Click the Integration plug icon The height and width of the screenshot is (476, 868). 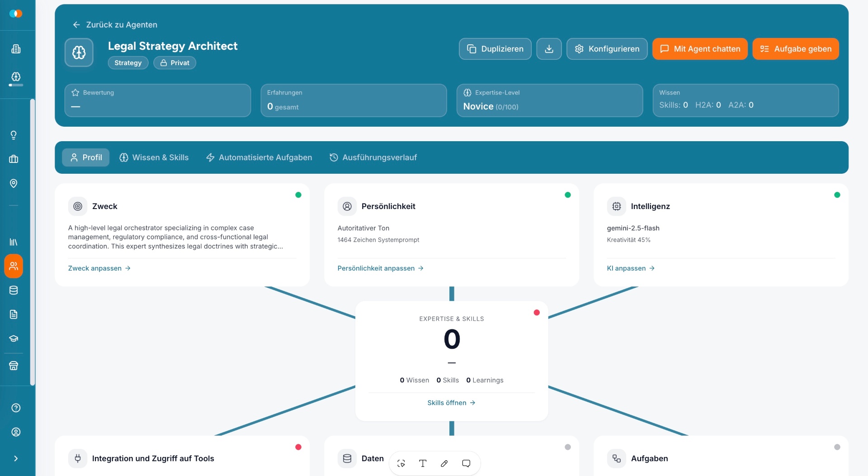(x=78, y=458)
